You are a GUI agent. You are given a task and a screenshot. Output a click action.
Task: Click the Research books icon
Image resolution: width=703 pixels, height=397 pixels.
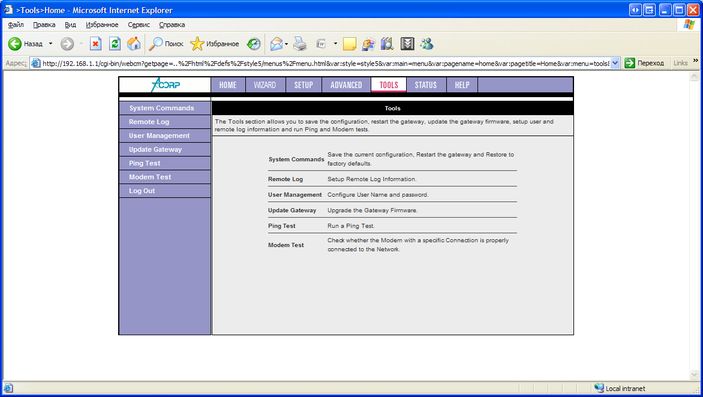click(387, 44)
